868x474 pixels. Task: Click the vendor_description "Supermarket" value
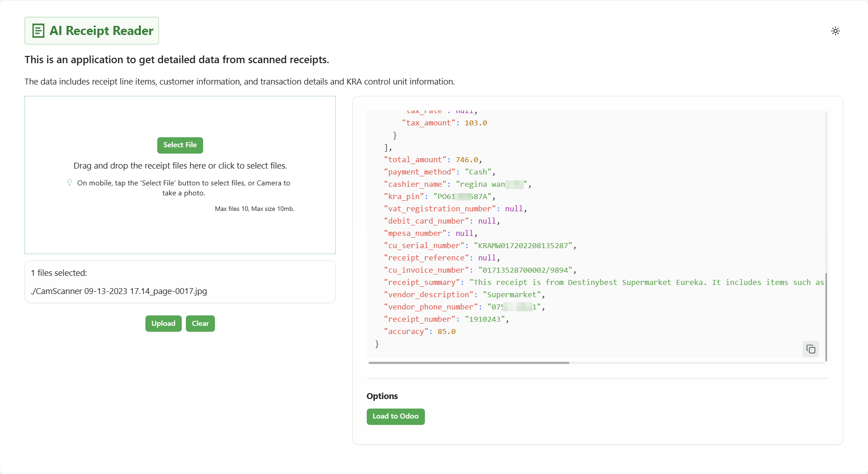511,295
